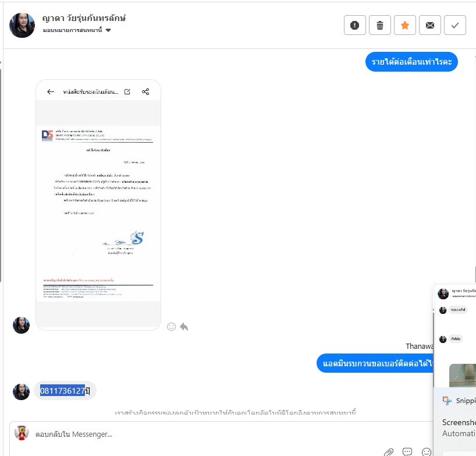This screenshot has height=456, width=476.
Task: Reply to the document image message
Action: (184, 327)
